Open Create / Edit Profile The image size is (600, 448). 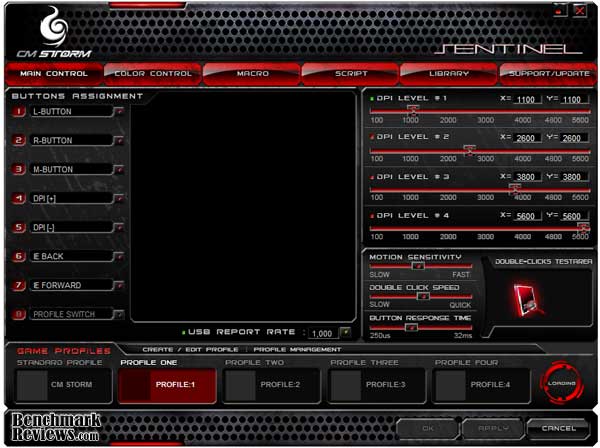pyautogui.click(x=190, y=350)
